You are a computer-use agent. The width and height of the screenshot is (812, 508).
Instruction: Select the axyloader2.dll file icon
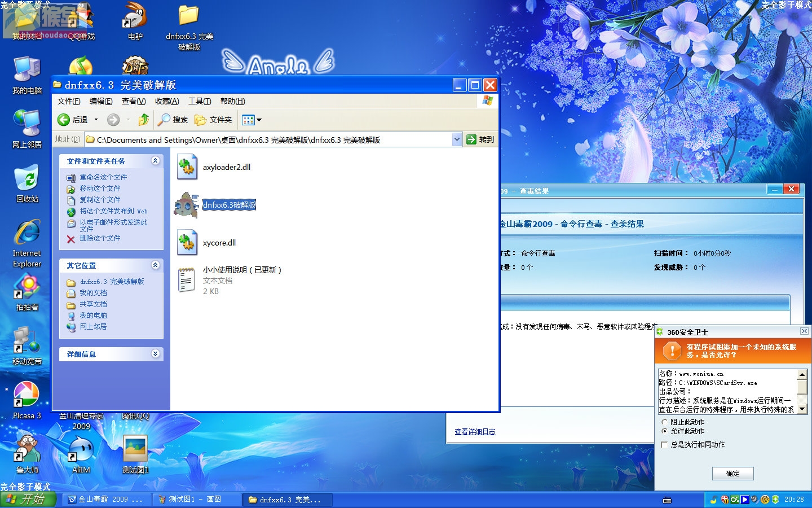(x=187, y=167)
